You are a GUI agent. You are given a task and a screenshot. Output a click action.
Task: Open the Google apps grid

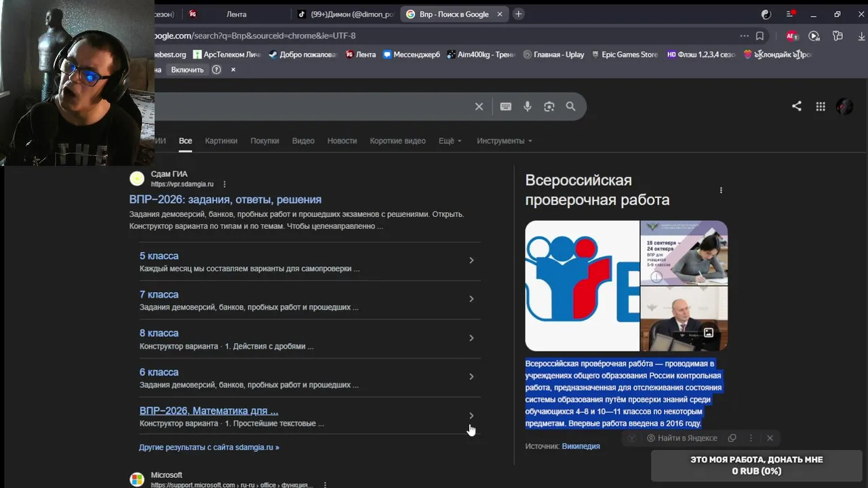tap(821, 106)
